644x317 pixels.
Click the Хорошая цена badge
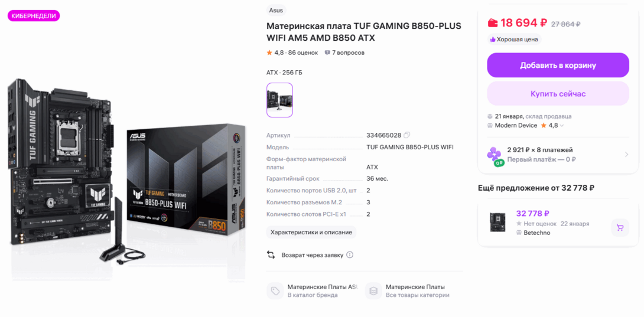(x=514, y=40)
